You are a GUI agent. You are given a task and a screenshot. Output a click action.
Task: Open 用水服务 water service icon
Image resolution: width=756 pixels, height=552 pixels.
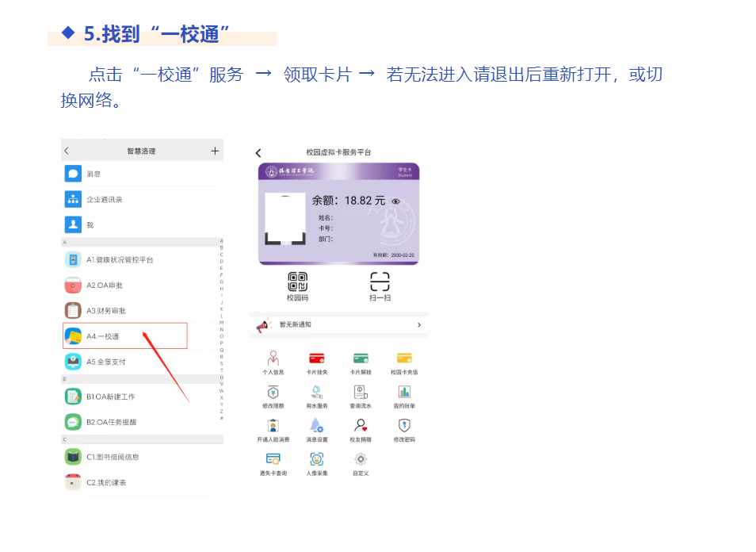point(317,393)
